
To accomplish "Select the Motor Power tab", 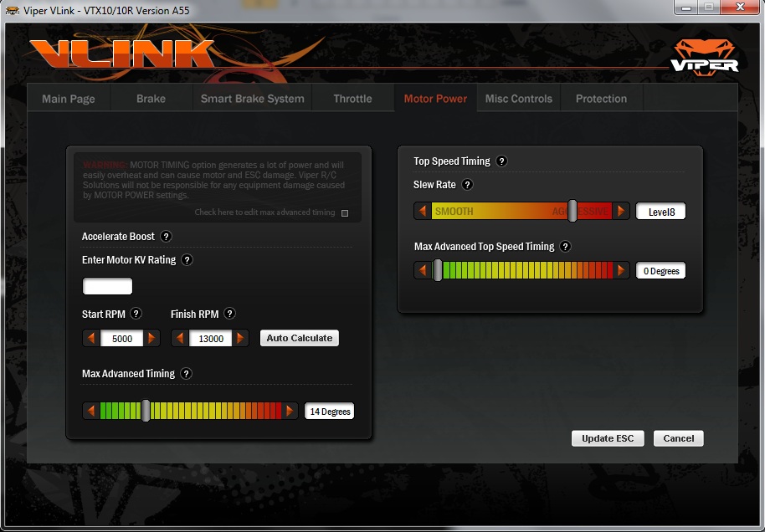I will [435, 99].
